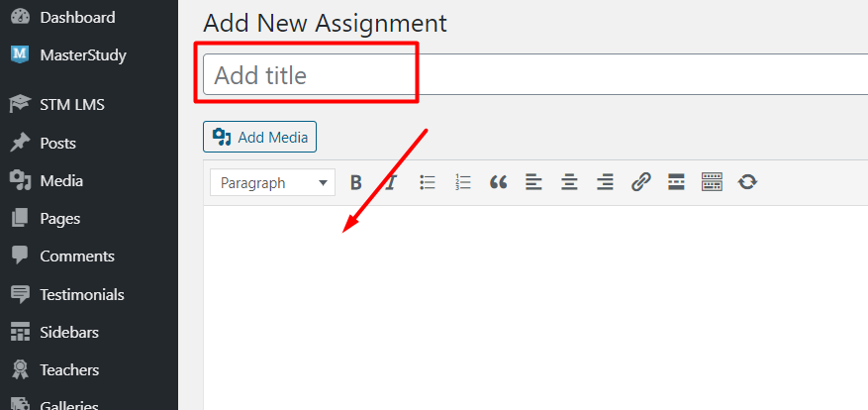Align text right
868x410 pixels.
605,182
